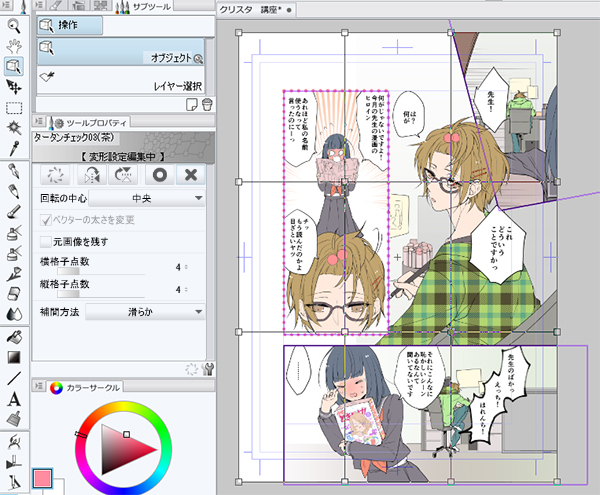Adjust 縦格子点数 stepper arrows

[x=186, y=290]
